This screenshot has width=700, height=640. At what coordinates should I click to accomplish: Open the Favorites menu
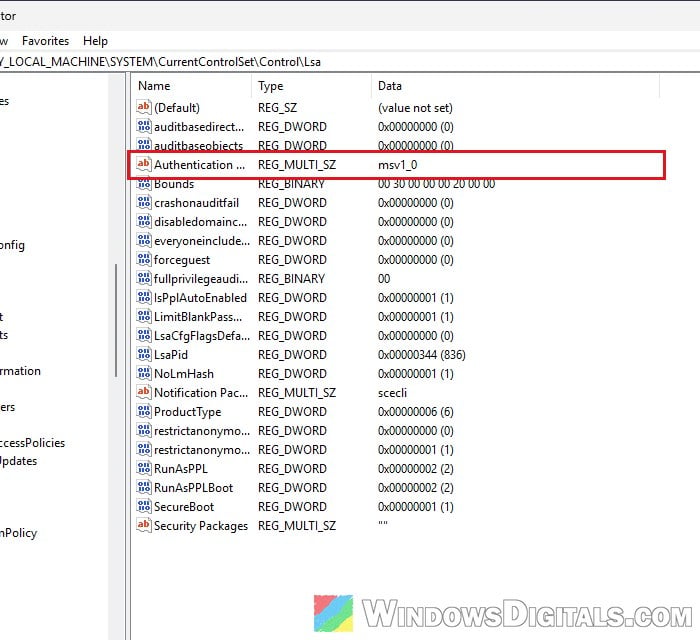46,41
